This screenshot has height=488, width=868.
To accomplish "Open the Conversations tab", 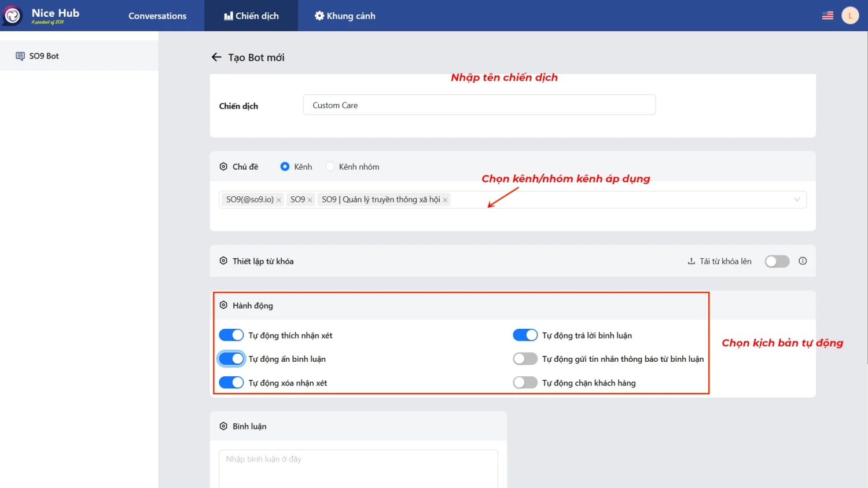I will pyautogui.click(x=157, y=16).
